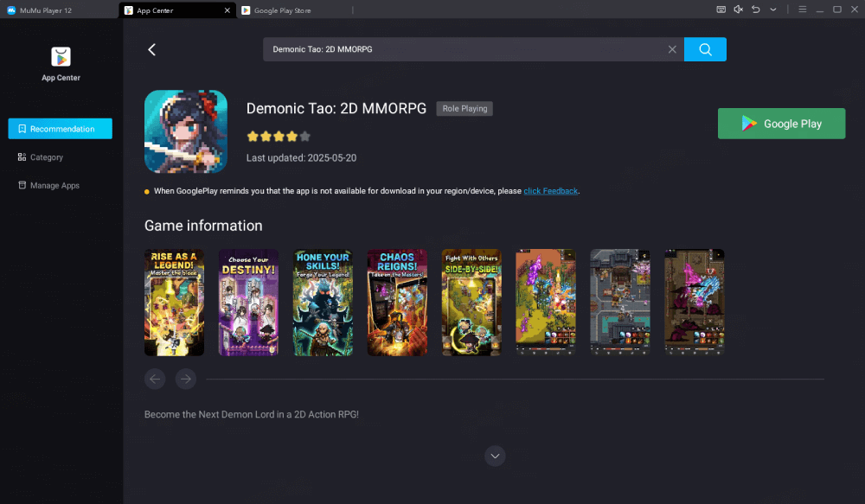Viewport: 865px width, 504px height.
Task: Open the keyboard mapping icon in title bar
Action: pos(721,10)
